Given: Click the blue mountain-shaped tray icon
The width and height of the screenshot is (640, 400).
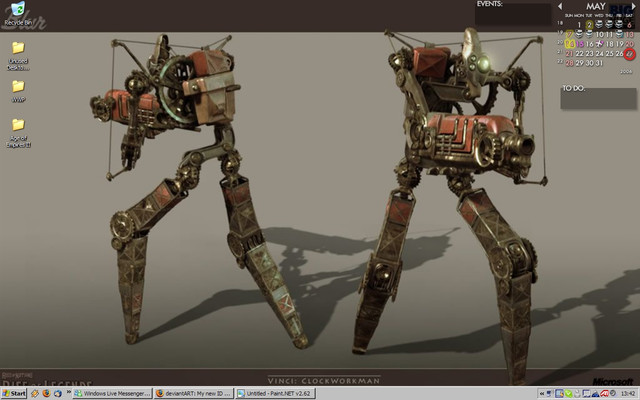Looking at the screenshot, I should tap(596, 393).
